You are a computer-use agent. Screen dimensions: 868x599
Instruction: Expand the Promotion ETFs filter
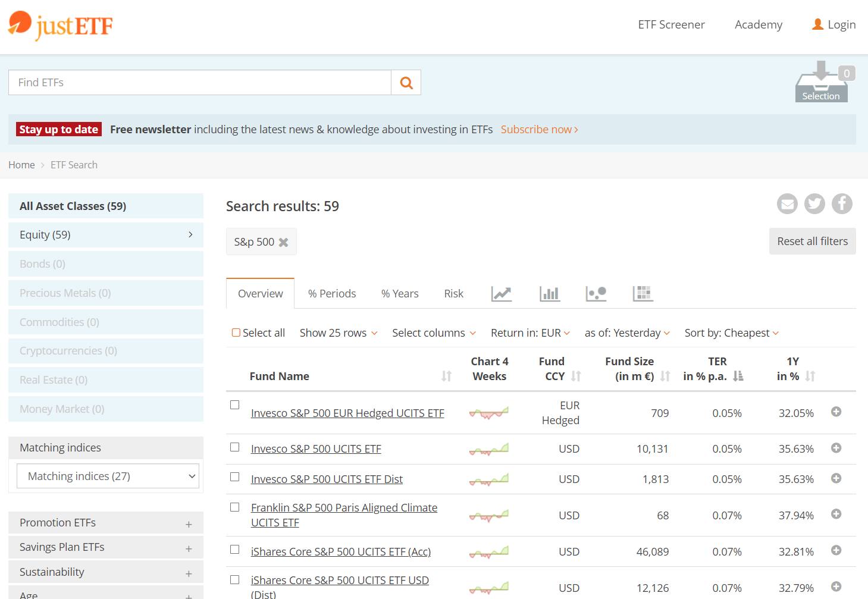(x=106, y=523)
